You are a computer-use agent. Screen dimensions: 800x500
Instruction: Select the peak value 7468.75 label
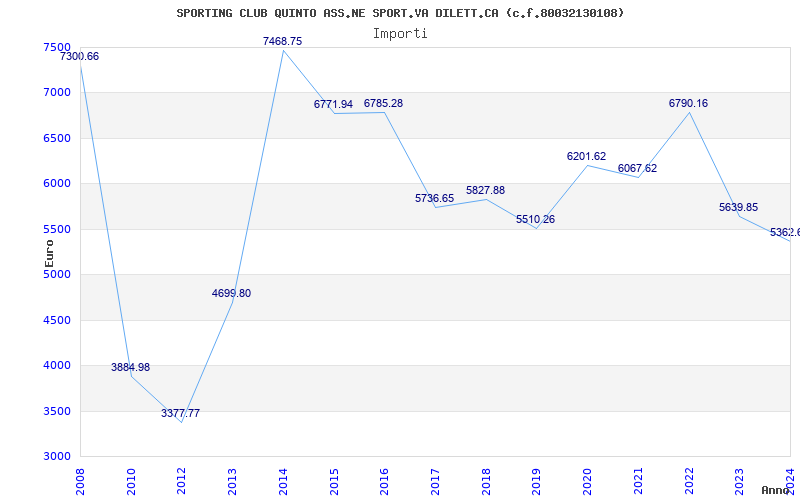(283, 41)
